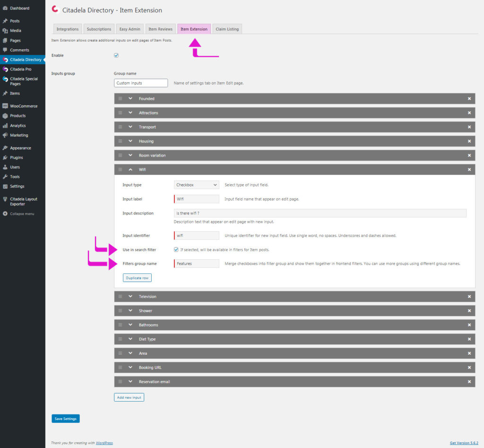Expand the Attractions input panel
This screenshot has width=484, height=448.
coord(130,113)
